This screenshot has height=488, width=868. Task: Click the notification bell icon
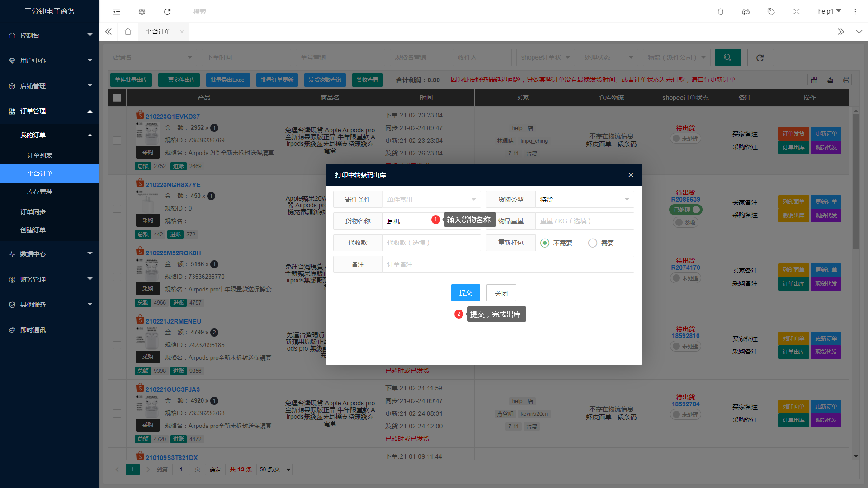click(721, 12)
